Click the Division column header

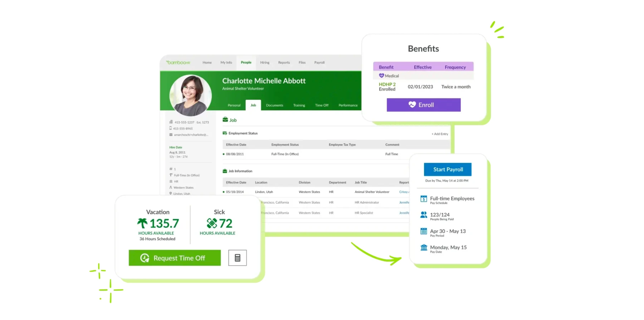(x=304, y=183)
